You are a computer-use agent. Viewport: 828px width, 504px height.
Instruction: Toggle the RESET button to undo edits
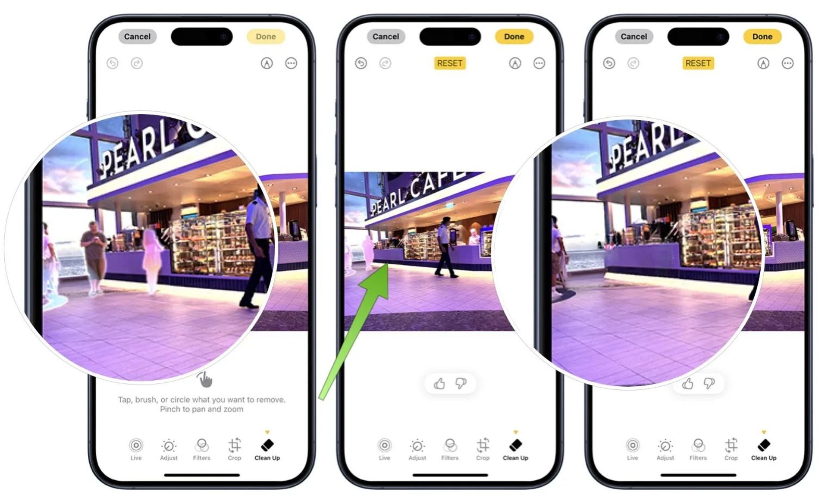449,65
